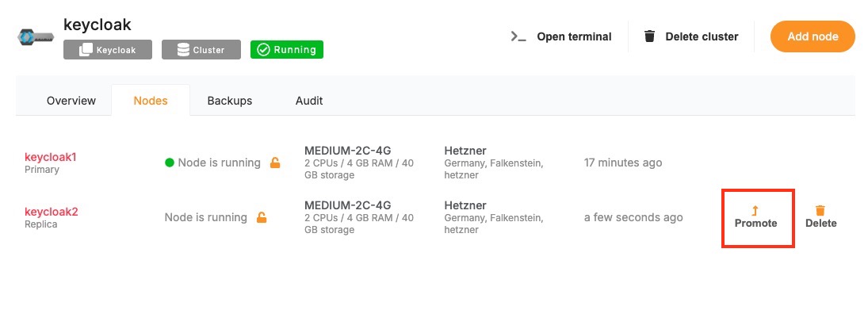Click the "a few seconds ago" timestamp
The image size is (868, 310).
pyautogui.click(x=633, y=217)
